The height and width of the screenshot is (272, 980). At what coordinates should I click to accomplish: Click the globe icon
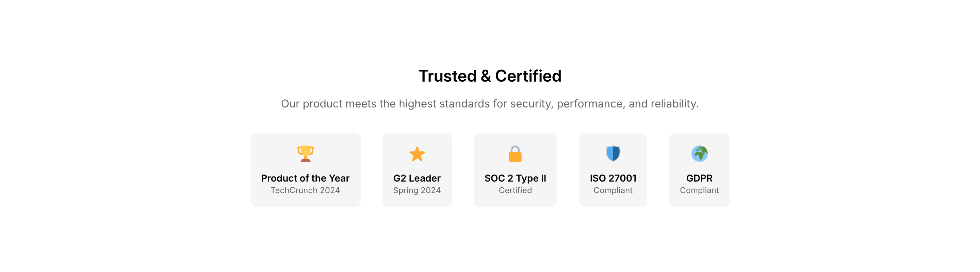tap(699, 154)
